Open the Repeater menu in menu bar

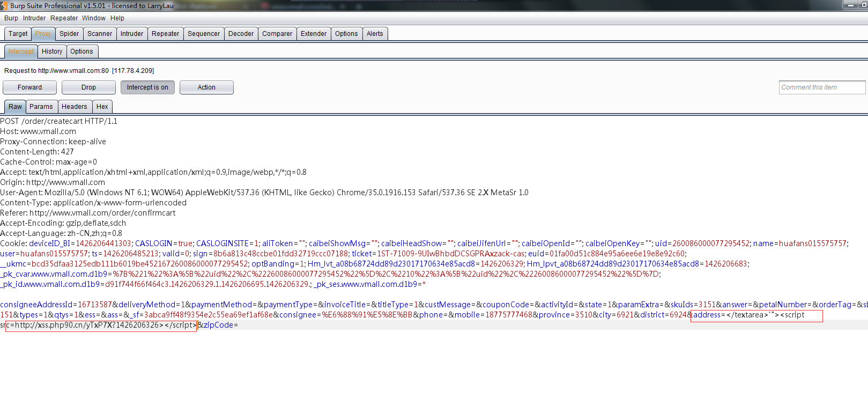[x=64, y=18]
